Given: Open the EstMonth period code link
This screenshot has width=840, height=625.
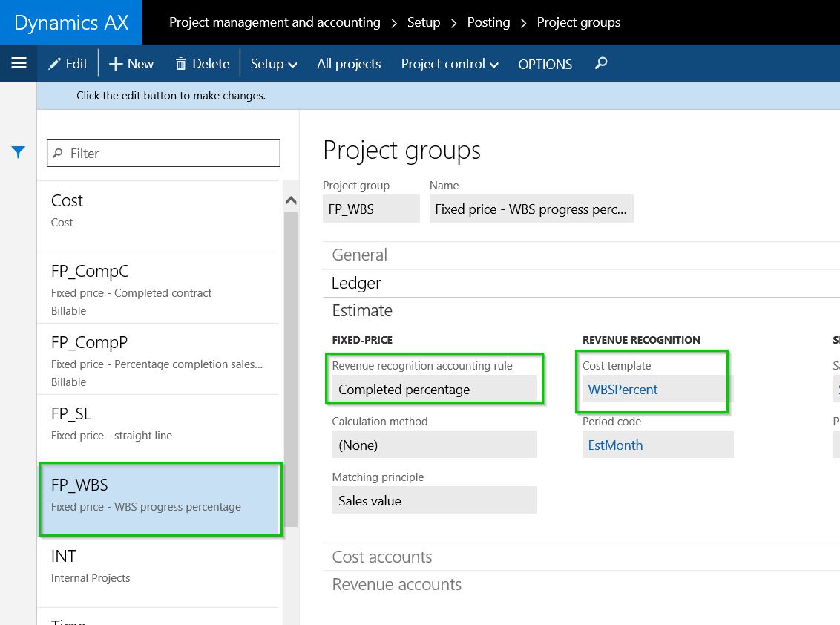Looking at the screenshot, I should click(x=615, y=445).
